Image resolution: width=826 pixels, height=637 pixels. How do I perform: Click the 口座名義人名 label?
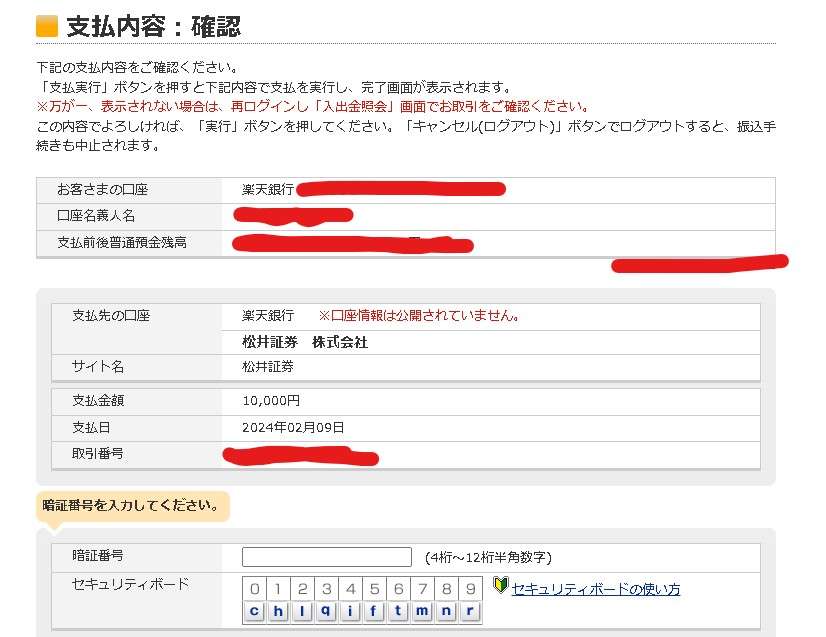(x=96, y=216)
